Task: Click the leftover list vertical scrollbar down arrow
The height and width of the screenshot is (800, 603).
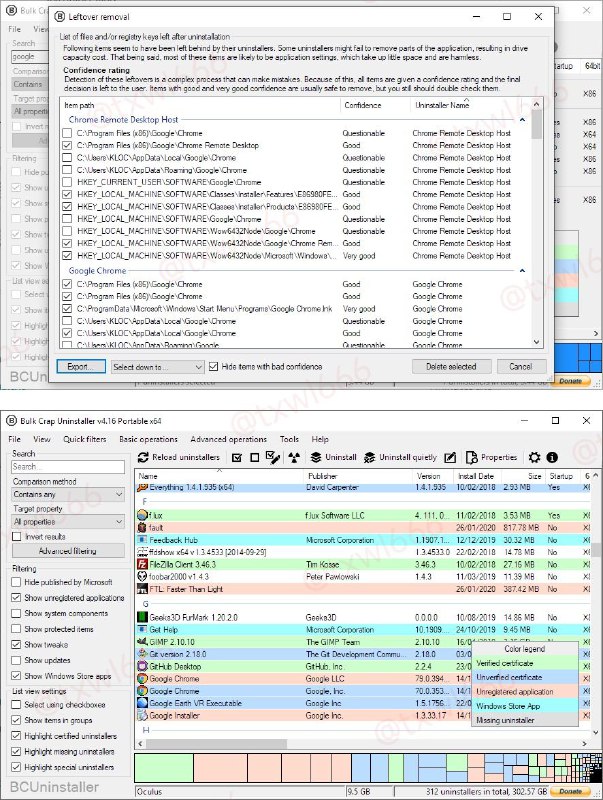Action: [536, 342]
